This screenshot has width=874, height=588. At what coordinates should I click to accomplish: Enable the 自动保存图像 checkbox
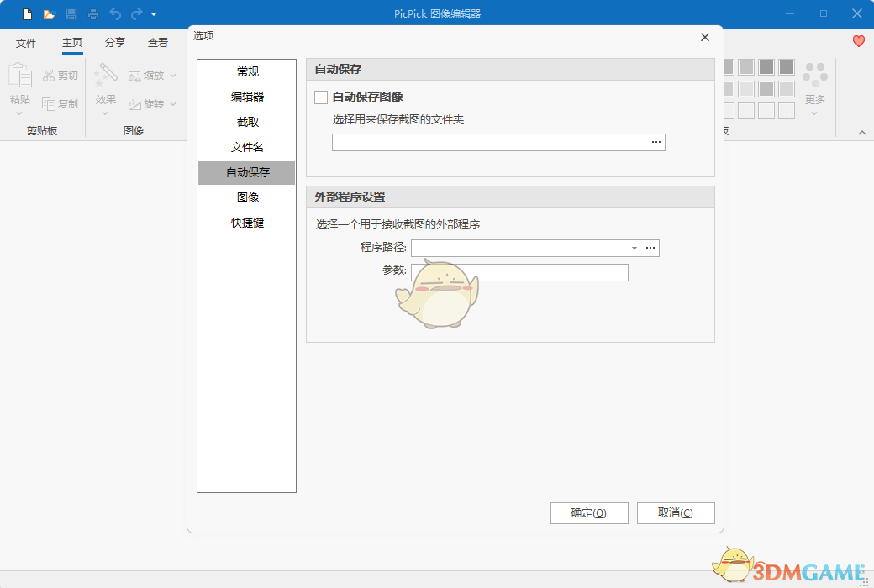click(320, 97)
